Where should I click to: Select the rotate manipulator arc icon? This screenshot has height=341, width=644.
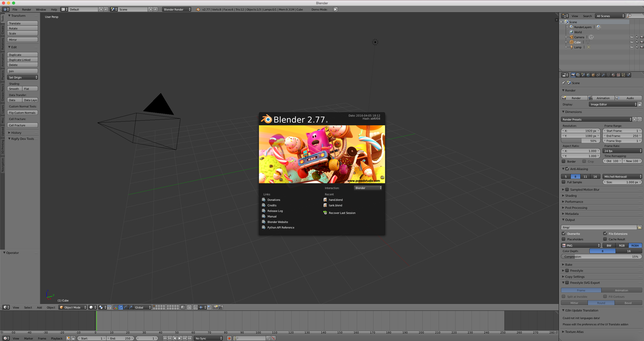pos(126,307)
